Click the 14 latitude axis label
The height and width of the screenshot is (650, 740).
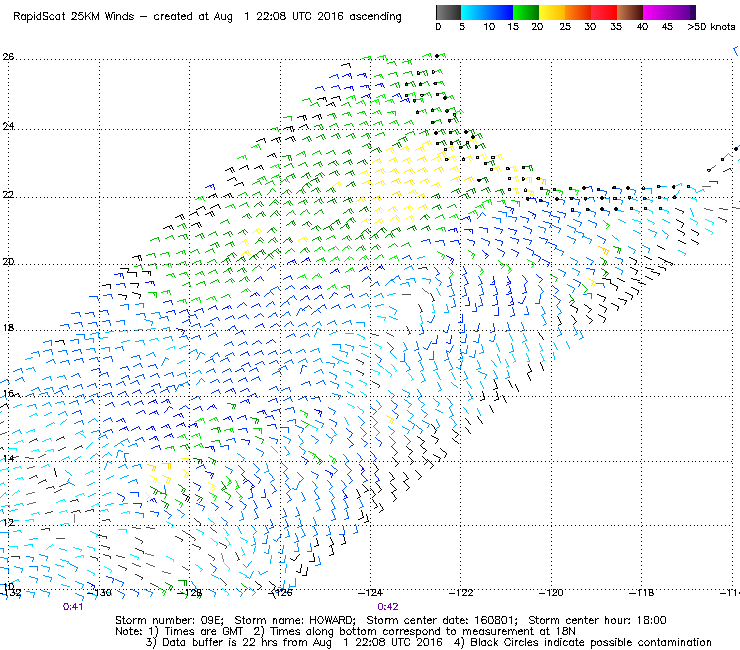pos(8,458)
